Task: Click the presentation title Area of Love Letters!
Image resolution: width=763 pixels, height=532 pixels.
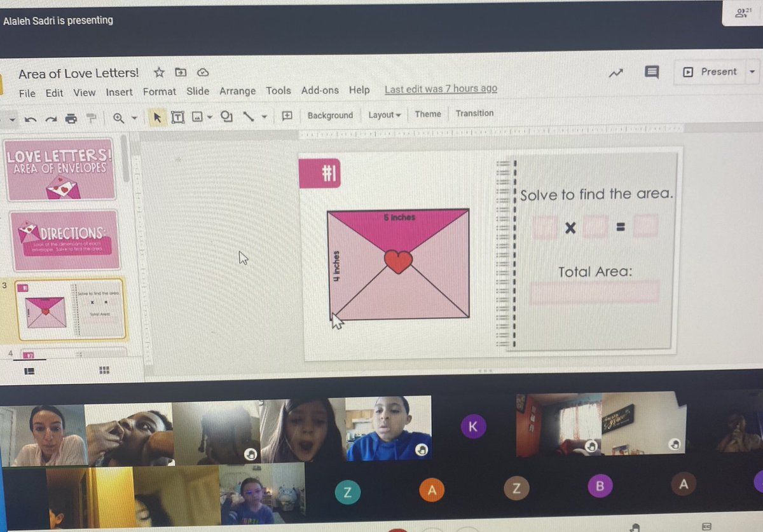Action: [78, 74]
